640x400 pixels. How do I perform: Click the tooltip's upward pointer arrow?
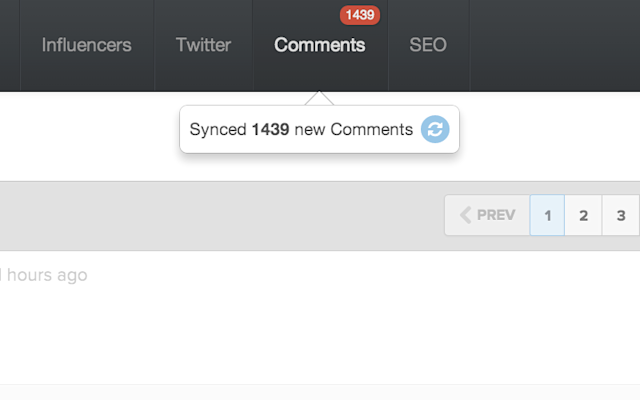coord(319,98)
